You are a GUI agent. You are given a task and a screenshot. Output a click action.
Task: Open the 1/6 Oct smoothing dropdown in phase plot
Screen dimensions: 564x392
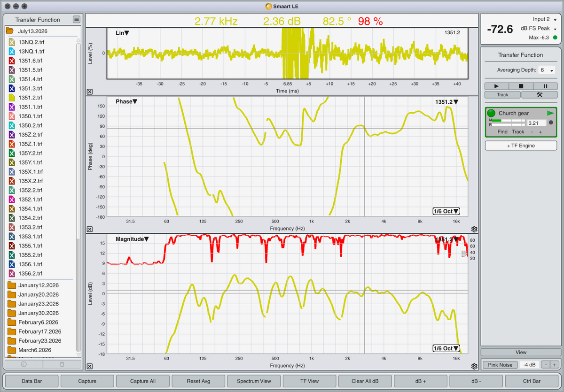pyautogui.click(x=446, y=211)
